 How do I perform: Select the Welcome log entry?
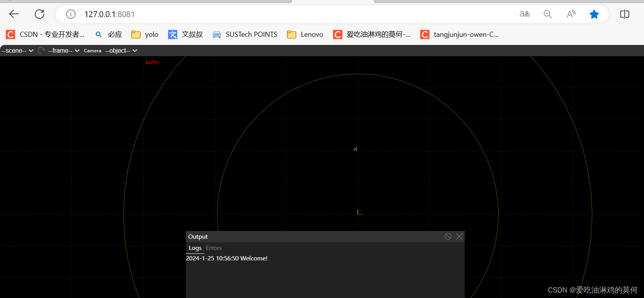pyautogui.click(x=227, y=258)
